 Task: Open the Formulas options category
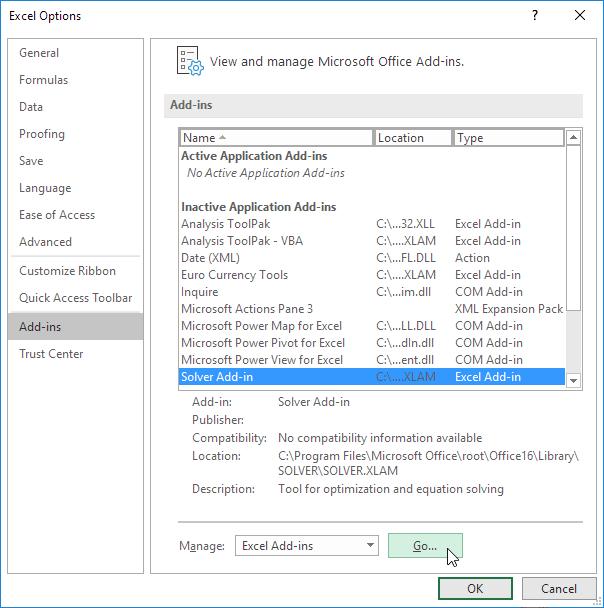pos(76,80)
